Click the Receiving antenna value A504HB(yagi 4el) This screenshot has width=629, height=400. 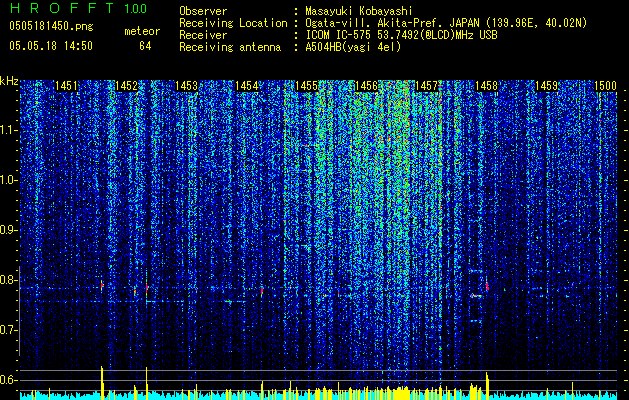[x=353, y=47]
